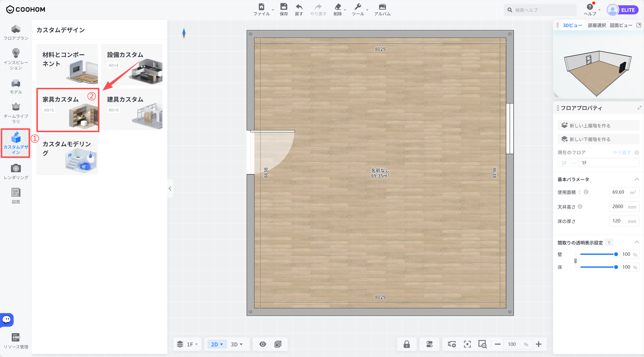Click 新しい下層階を作る button
Viewport: 644px width, 357px height.
[598, 139]
